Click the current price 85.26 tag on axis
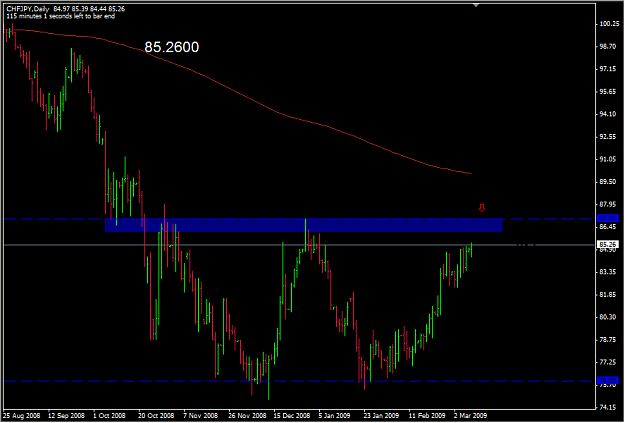This screenshot has width=625, height=423. (x=609, y=244)
